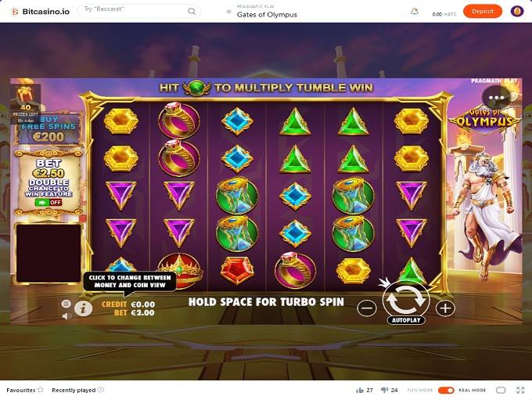Image resolution: width=532 pixels, height=400 pixels.
Task: Click the thumbs up like icon
Action: (360, 390)
